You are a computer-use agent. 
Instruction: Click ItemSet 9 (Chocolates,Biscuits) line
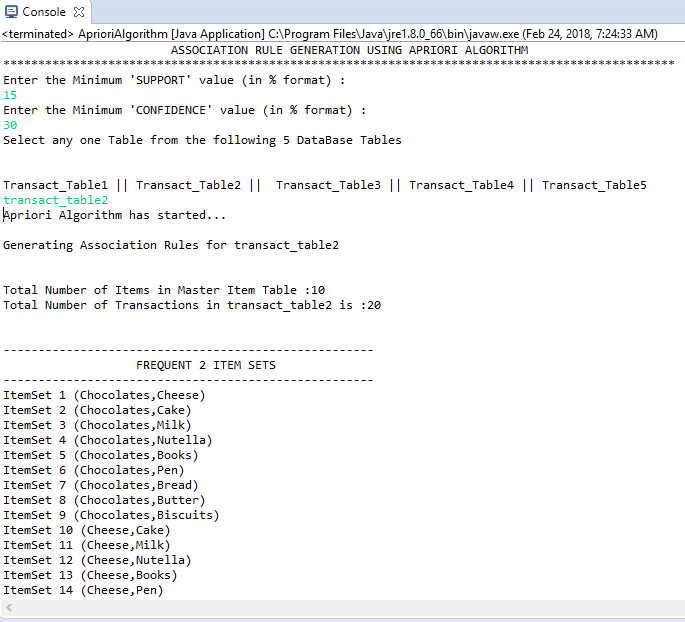pos(111,515)
